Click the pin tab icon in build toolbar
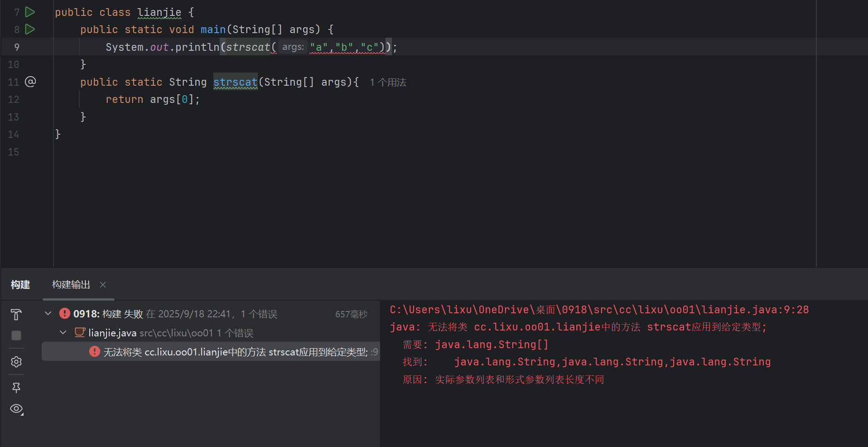This screenshot has height=447, width=868. click(x=16, y=388)
